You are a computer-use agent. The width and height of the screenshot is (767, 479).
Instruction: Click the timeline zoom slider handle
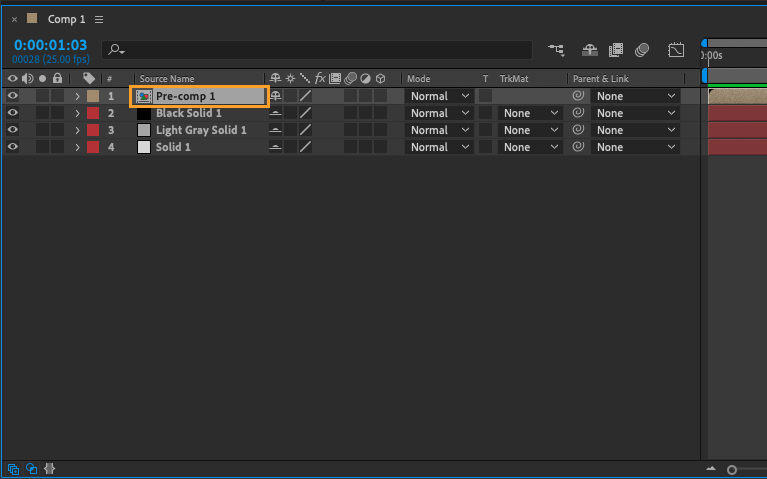pyautogui.click(x=732, y=470)
